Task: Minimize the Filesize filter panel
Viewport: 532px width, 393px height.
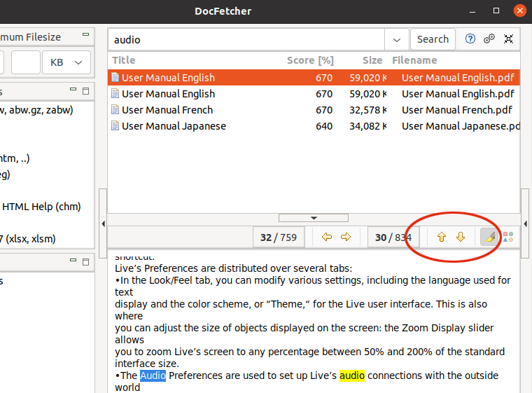Action: [x=85, y=34]
